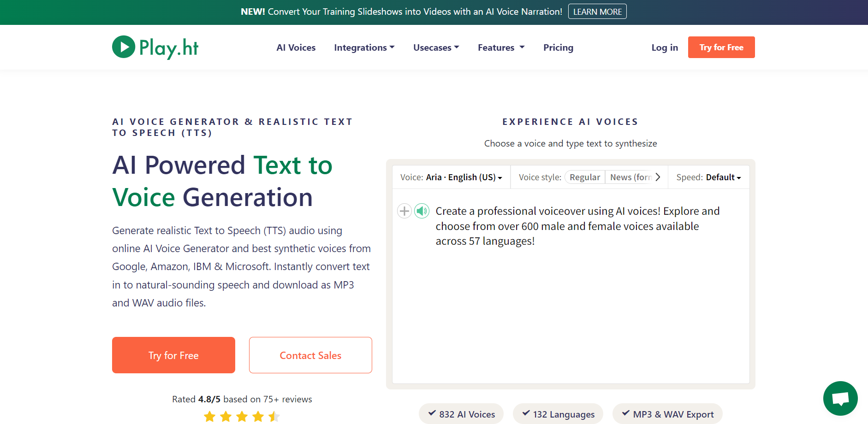Screen dimensions: 868x424
Task: Click the star rating row
Action: point(242,417)
